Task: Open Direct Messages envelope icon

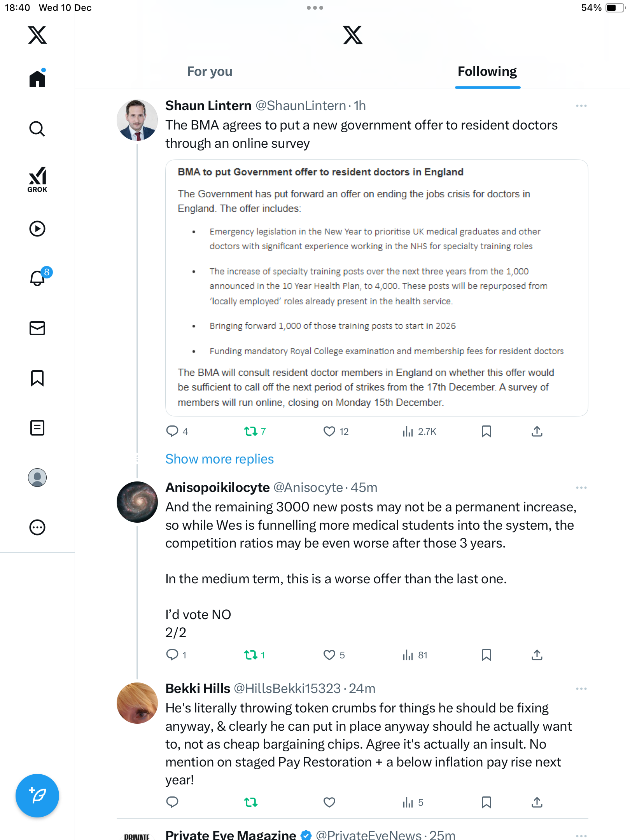Action: point(37,328)
